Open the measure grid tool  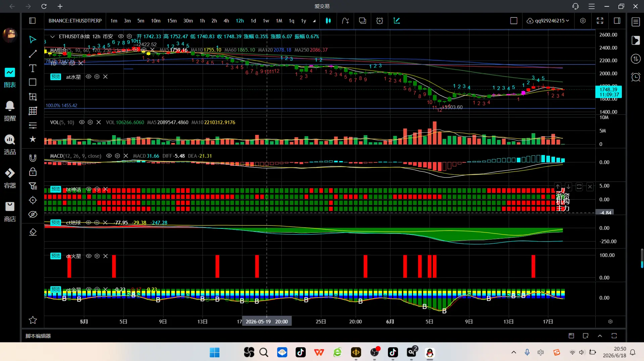33,97
